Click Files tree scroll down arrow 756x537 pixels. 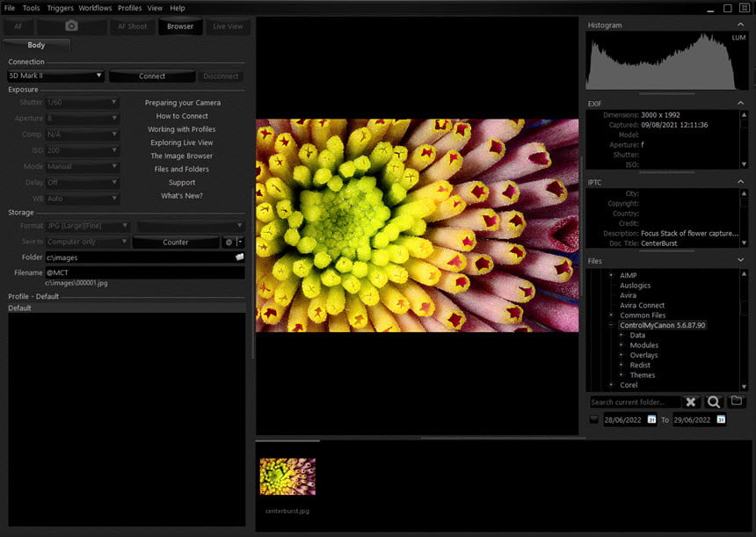[x=744, y=387]
